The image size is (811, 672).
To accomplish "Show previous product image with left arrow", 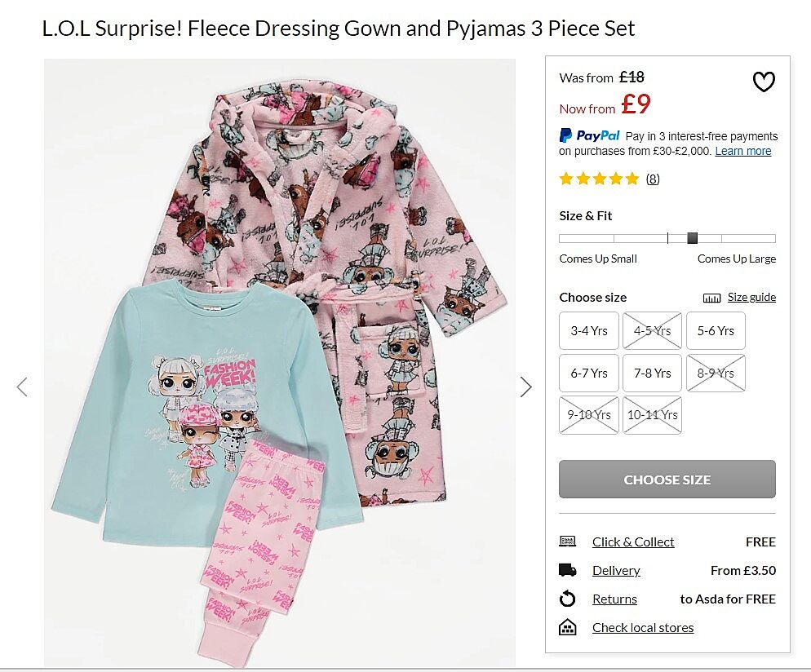I will [x=22, y=387].
